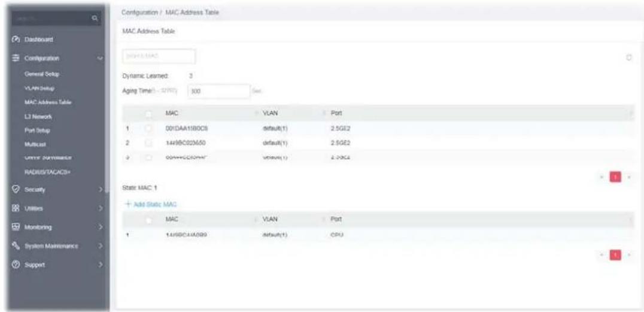644x312 pixels.
Task: Click the Security shield icon
Action: pos(16,190)
